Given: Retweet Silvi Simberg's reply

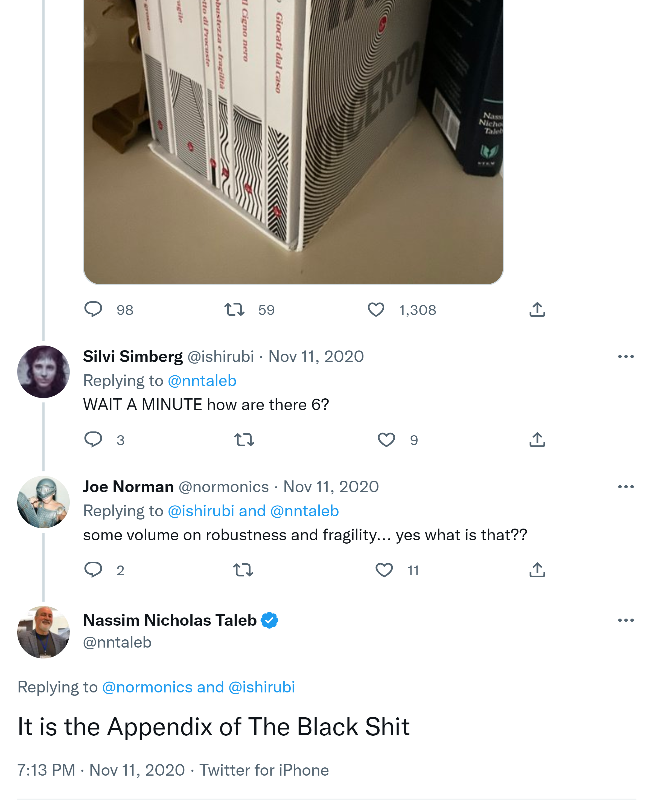Looking at the screenshot, I should pos(244,440).
